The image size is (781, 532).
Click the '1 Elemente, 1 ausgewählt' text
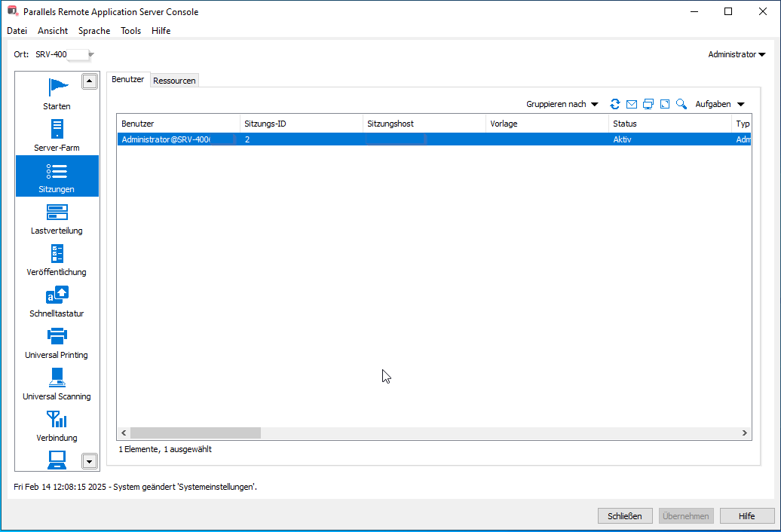[165, 449]
